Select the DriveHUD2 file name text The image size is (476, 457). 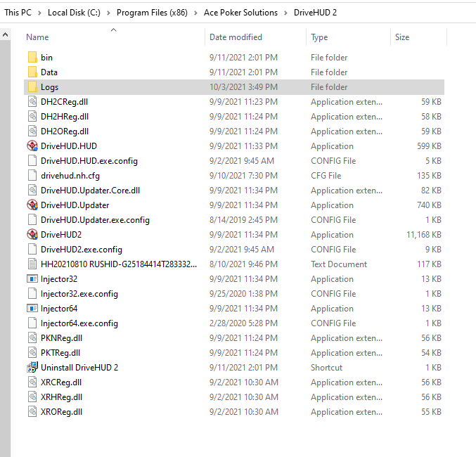(61, 235)
